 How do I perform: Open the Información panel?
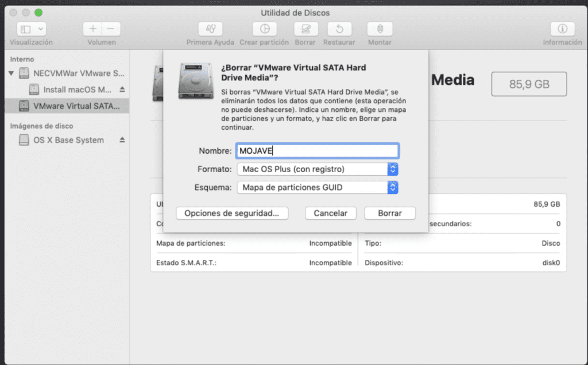tap(562, 29)
